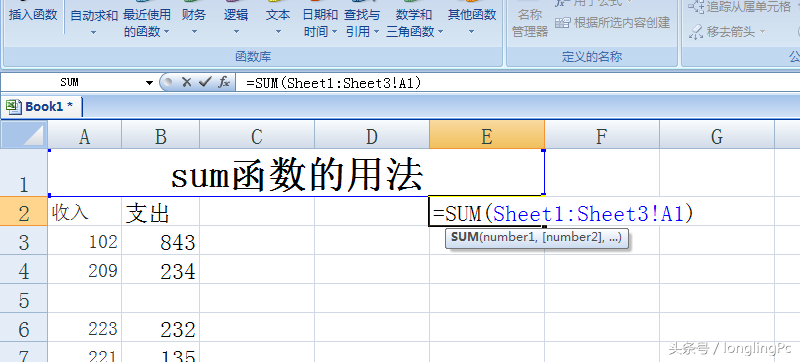800x362 pixels.
Task: Select the Book1 workbook tab
Action: [42, 107]
